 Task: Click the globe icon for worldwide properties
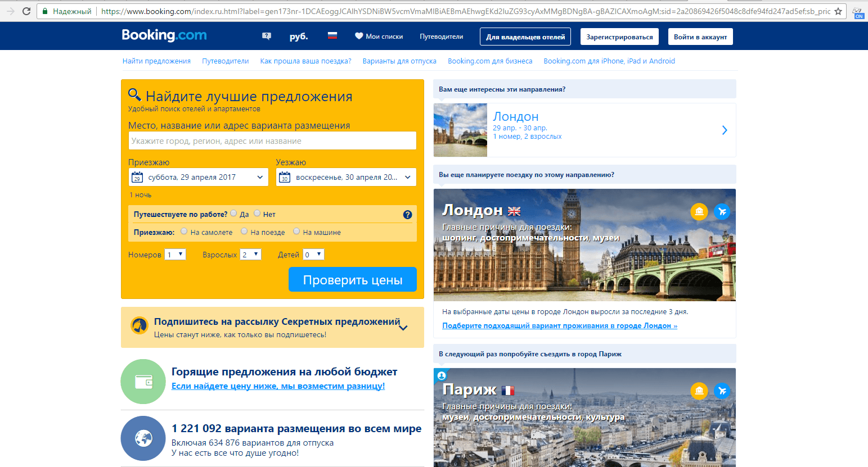click(143, 438)
